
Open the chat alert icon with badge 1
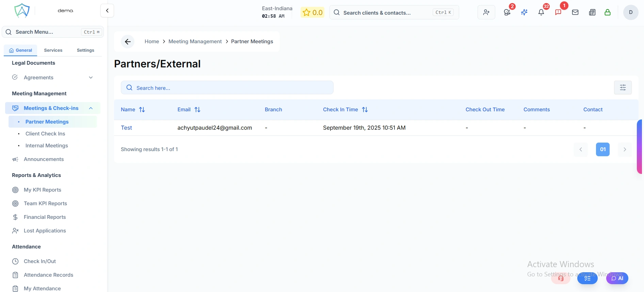pos(558,13)
